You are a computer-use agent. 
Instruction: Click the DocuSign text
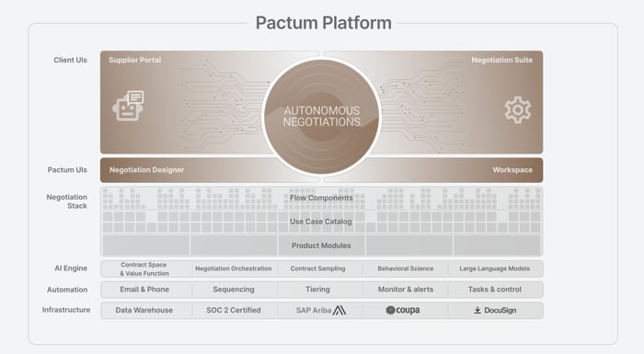tap(500, 311)
